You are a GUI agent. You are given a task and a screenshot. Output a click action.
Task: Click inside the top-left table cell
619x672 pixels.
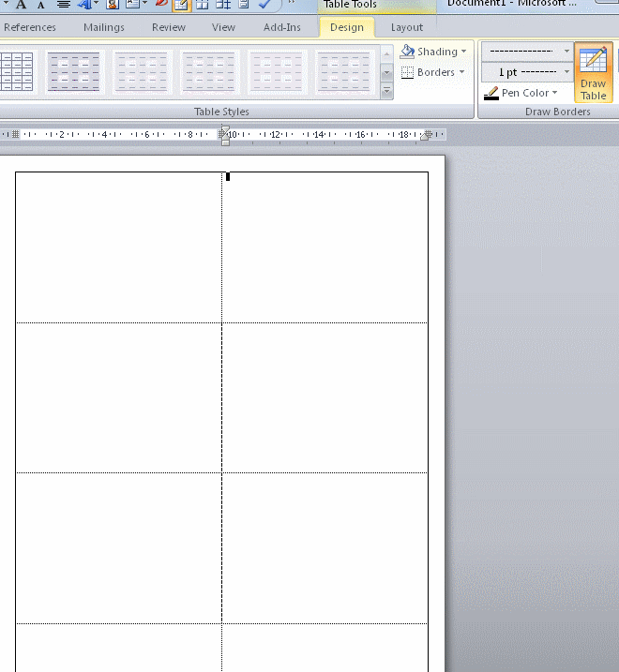point(119,247)
